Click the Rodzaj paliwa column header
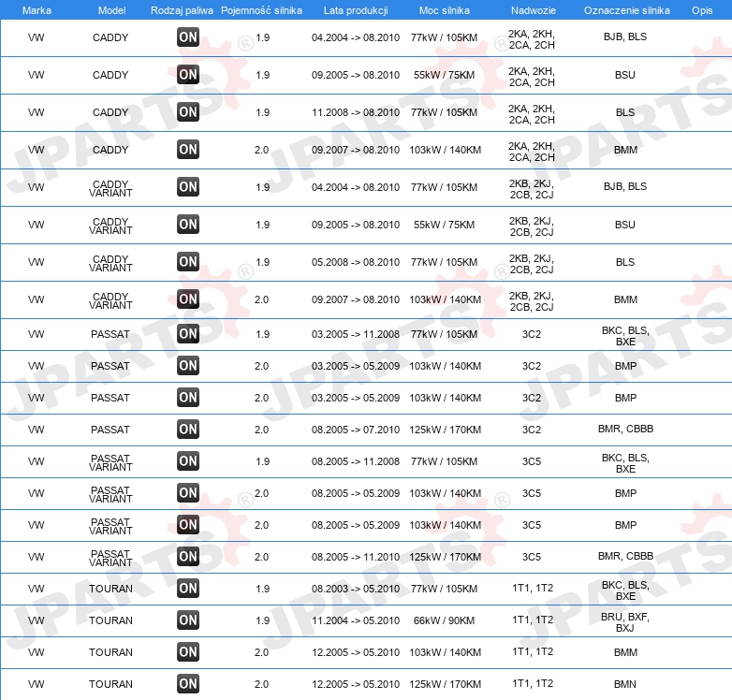The height and width of the screenshot is (700, 732). point(182,10)
